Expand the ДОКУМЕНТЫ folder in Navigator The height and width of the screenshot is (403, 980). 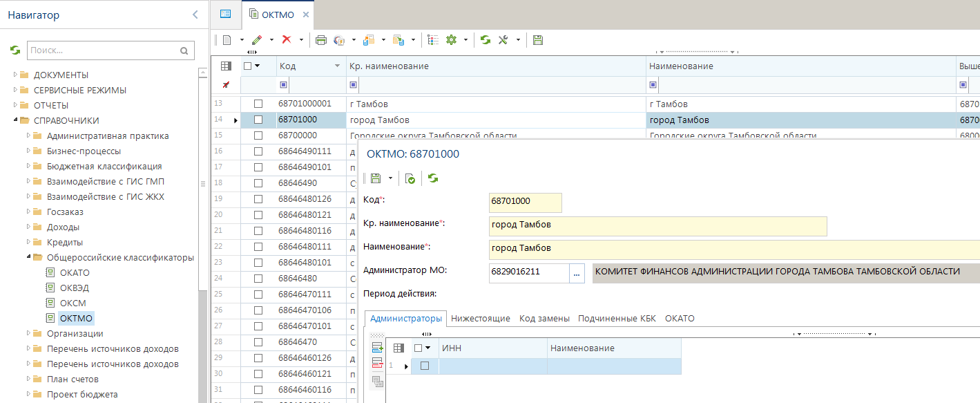(x=16, y=75)
